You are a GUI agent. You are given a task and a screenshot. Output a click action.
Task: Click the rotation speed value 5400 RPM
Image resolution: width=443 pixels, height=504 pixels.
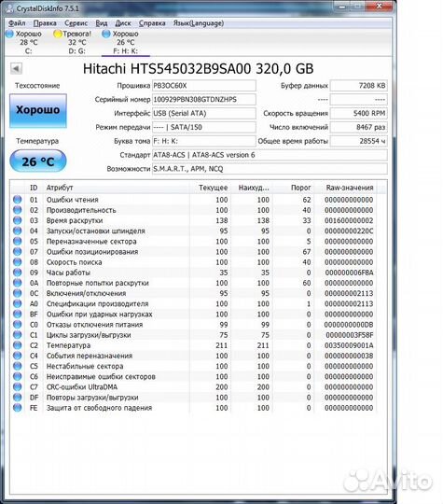point(358,114)
